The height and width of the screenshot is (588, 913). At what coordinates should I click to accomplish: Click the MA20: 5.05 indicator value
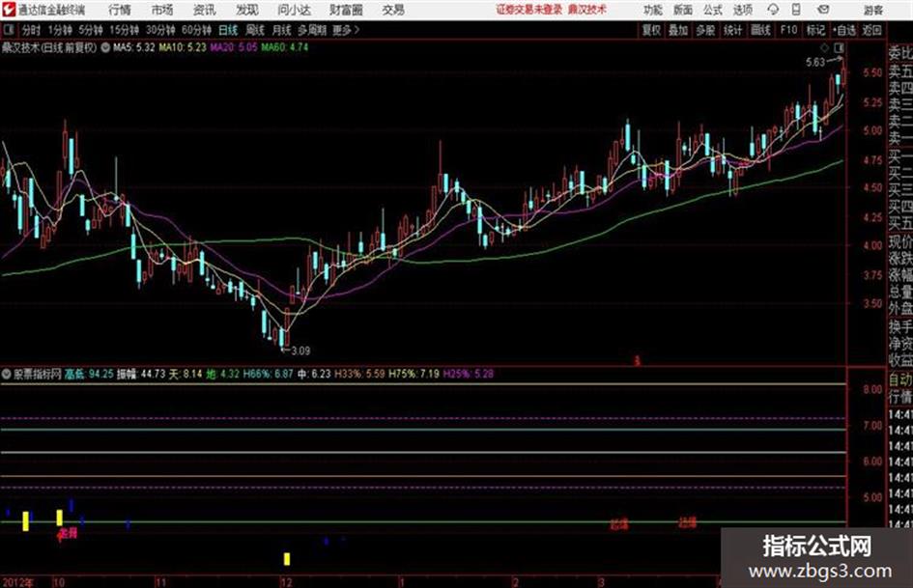(x=234, y=47)
